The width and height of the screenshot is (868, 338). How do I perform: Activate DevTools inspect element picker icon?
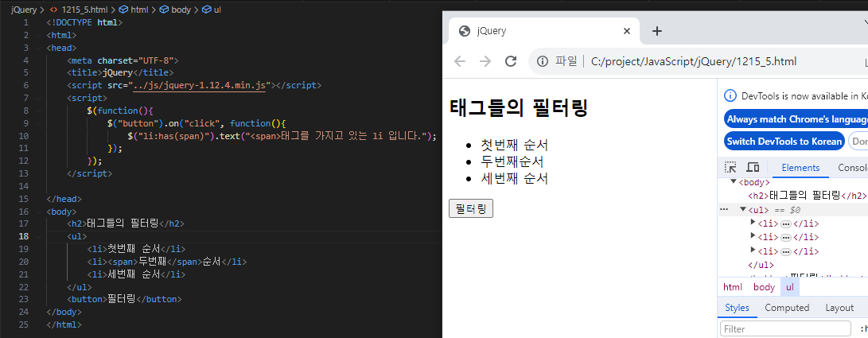[730, 168]
